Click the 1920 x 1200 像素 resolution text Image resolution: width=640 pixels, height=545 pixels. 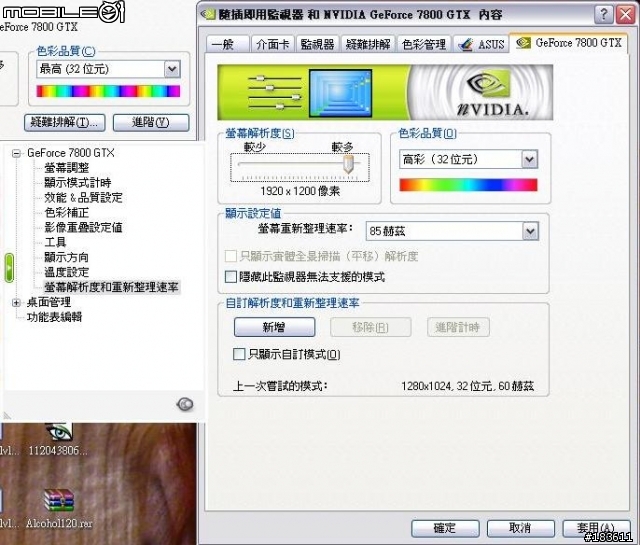(300, 191)
